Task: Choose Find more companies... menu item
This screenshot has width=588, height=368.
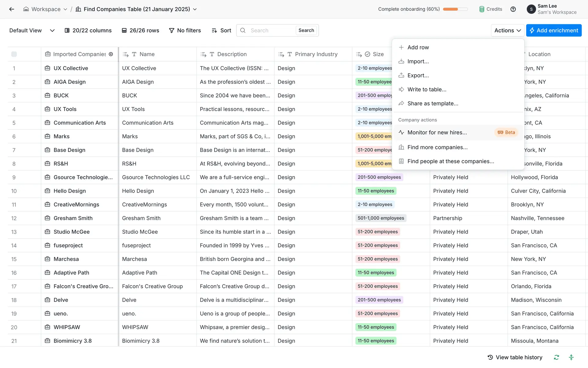Action: 437,147
